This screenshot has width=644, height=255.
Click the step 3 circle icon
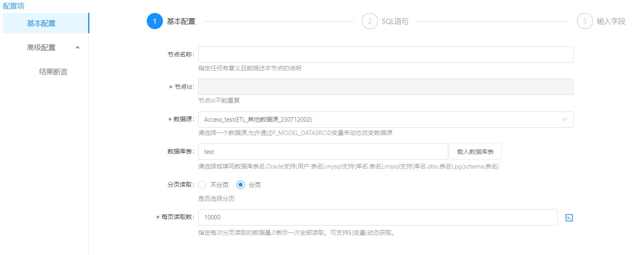pyautogui.click(x=585, y=21)
